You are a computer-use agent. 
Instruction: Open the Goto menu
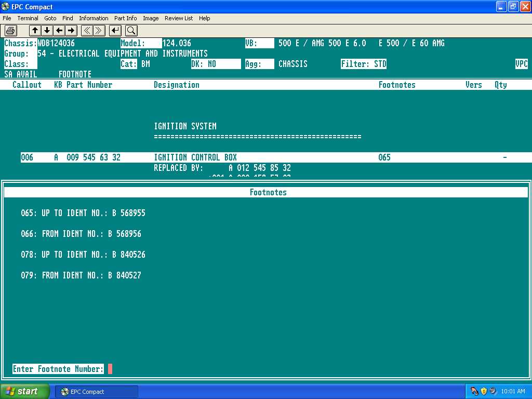click(50, 18)
